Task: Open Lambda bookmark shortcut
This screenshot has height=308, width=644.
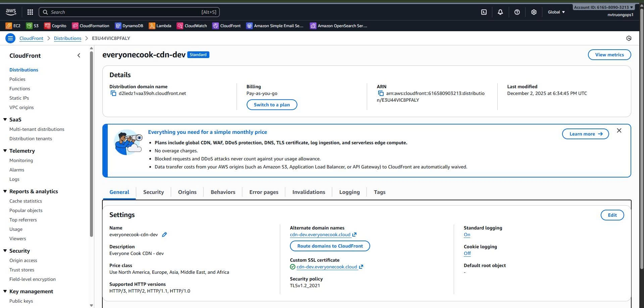Action: click(x=160, y=26)
